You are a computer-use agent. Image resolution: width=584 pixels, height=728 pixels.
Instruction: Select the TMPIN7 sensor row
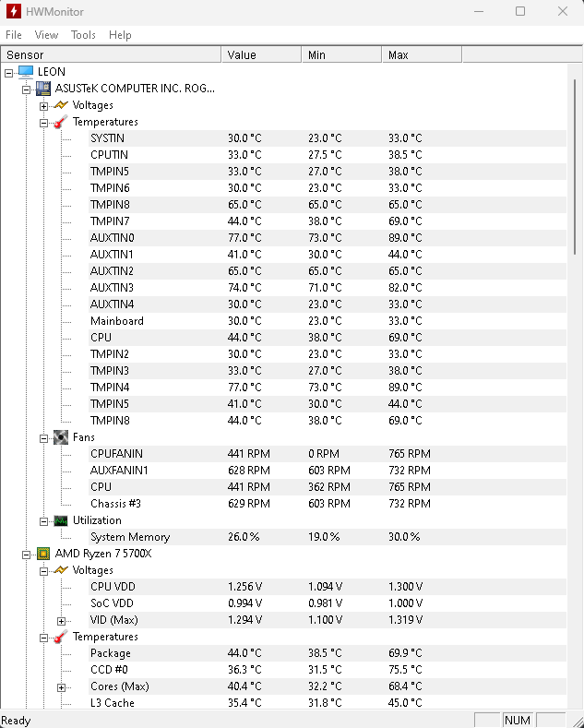tap(328, 221)
